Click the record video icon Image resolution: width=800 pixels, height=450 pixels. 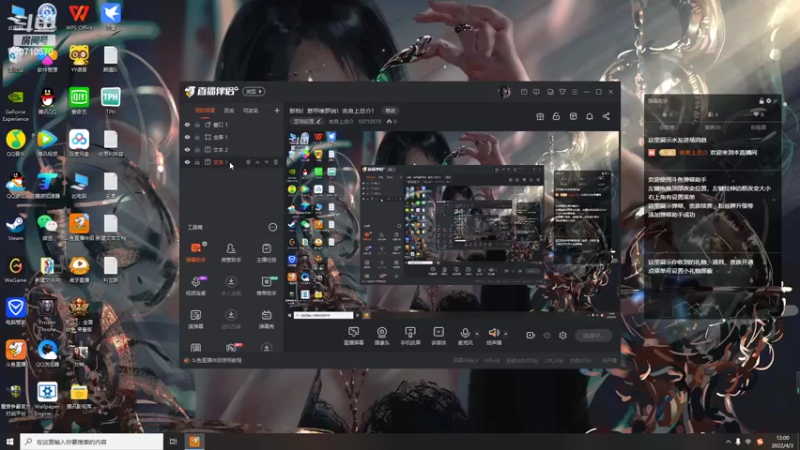(531, 335)
